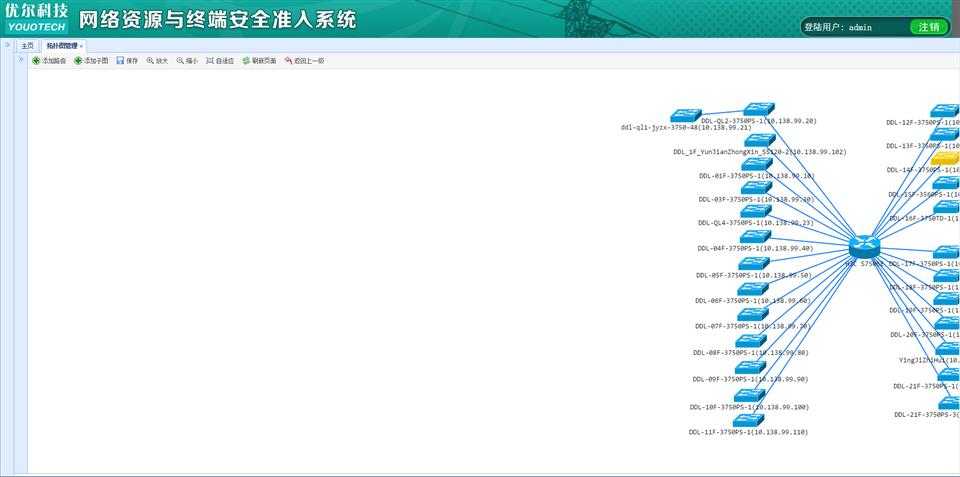
Task: Select the DDL-06F-3750PS-1 switch icon
Action: (x=753, y=289)
